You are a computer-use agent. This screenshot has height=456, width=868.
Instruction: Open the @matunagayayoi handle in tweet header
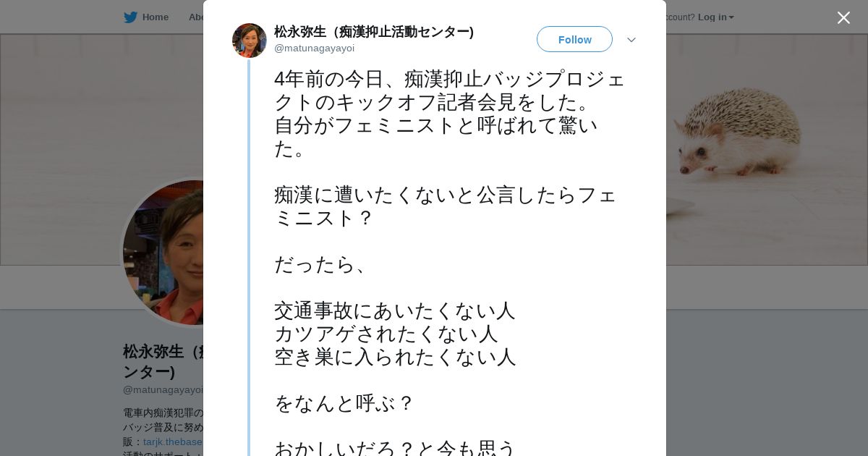click(x=314, y=48)
